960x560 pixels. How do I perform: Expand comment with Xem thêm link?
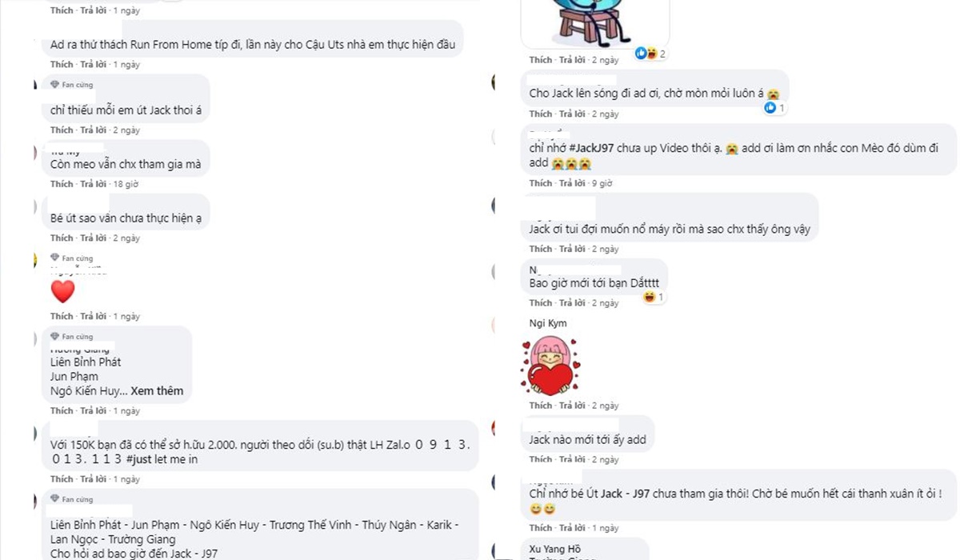157,391
